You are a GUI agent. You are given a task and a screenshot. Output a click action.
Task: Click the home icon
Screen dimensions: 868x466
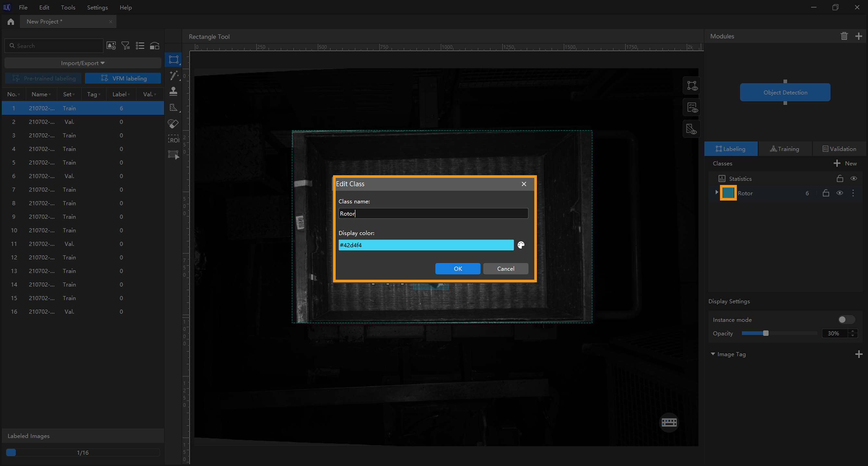(11, 21)
